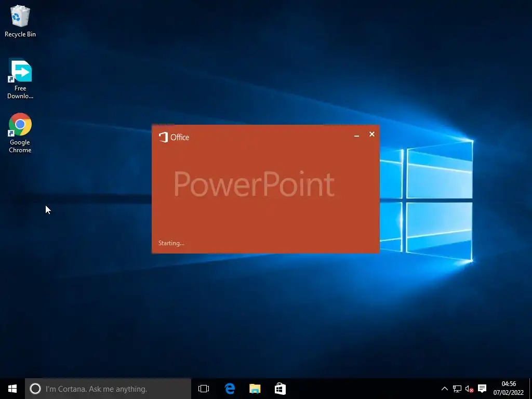Open Task View from the taskbar
532x399 pixels.
(204, 389)
